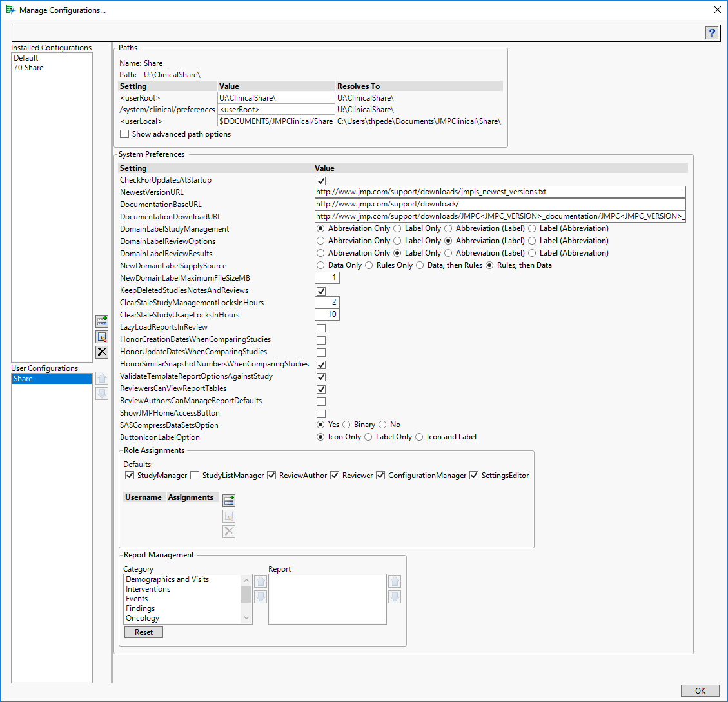The width and height of the screenshot is (728, 702).
Task: Enable StudyListManager default role
Action: 195,476
